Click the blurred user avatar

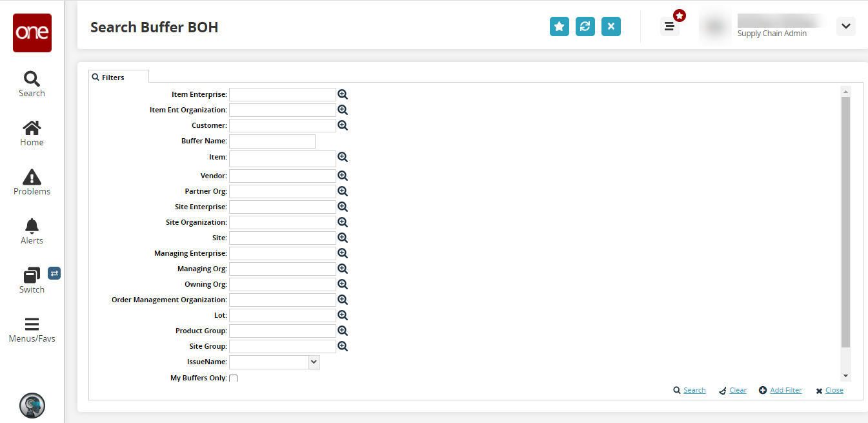pyautogui.click(x=714, y=26)
